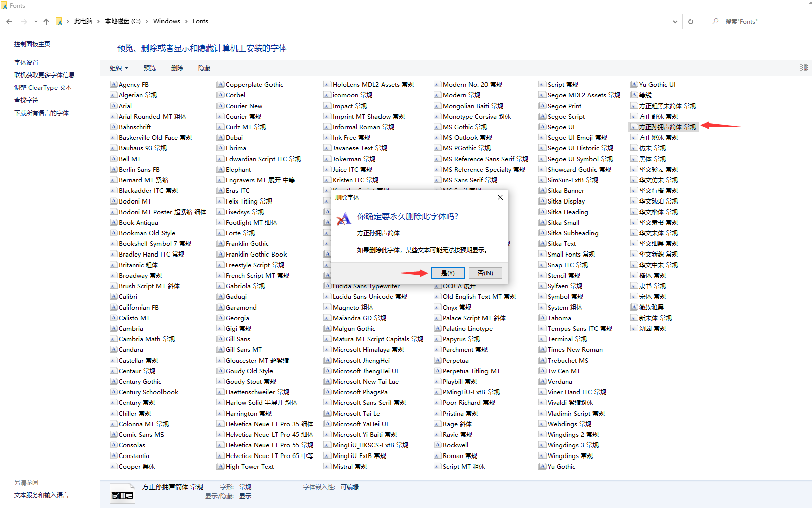812x508 pixels.
Task: Expand the address bar history dropdown
Action: click(675, 22)
